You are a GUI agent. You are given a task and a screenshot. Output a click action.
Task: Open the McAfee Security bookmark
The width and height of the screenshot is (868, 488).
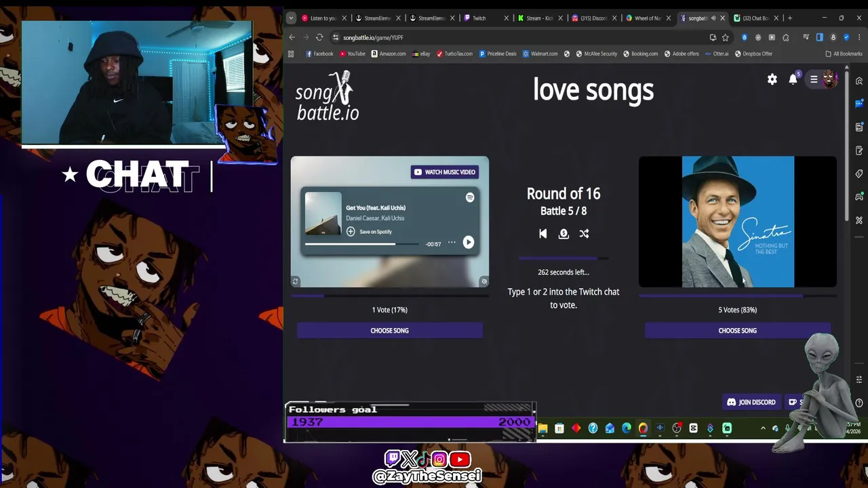point(597,54)
